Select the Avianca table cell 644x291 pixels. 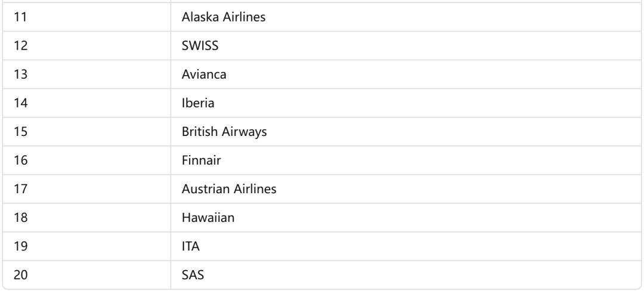point(405,75)
